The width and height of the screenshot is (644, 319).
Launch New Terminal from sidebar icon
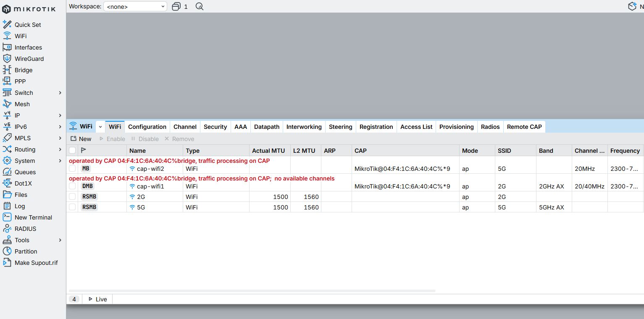click(7, 217)
